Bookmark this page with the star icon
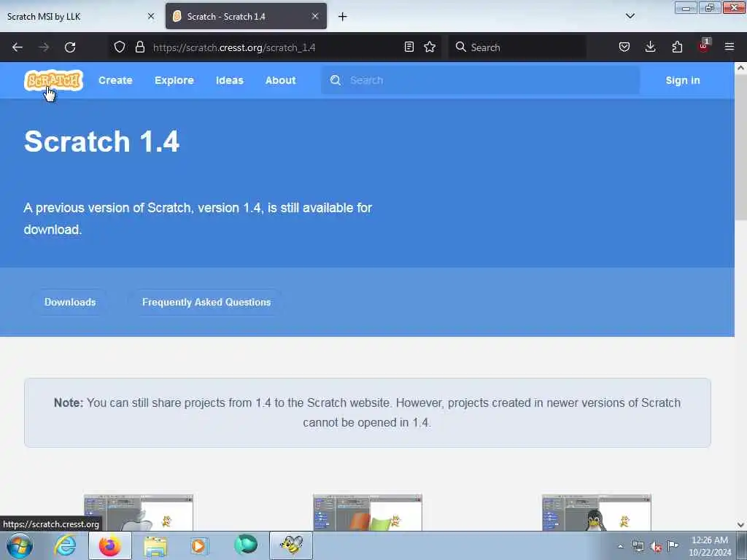The width and height of the screenshot is (747, 560). 430,47
